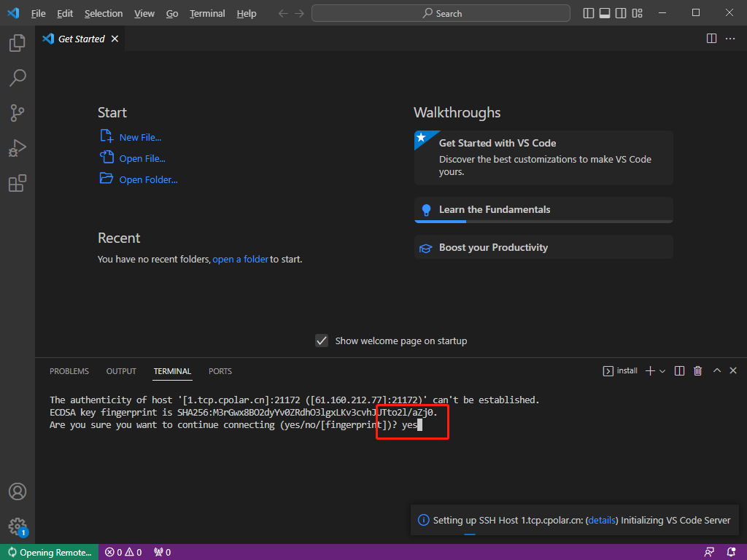Open the Run and Debug view
The width and height of the screenshot is (747, 560).
[18, 148]
